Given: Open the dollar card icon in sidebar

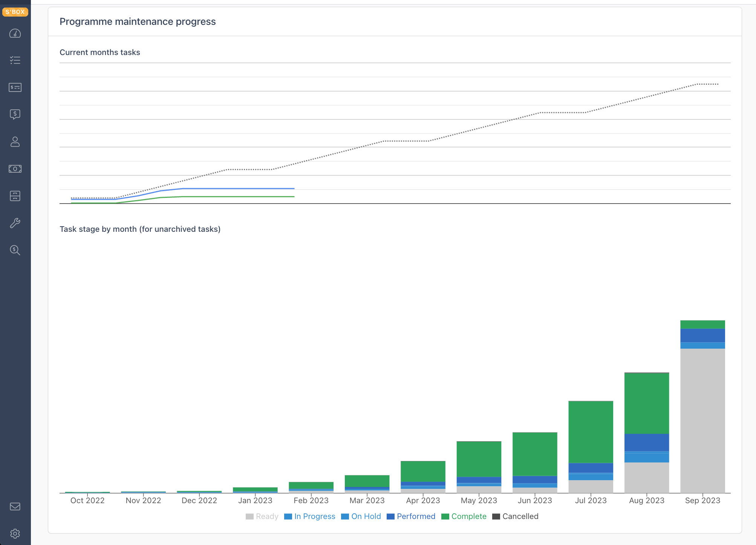Looking at the screenshot, I should [15, 87].
